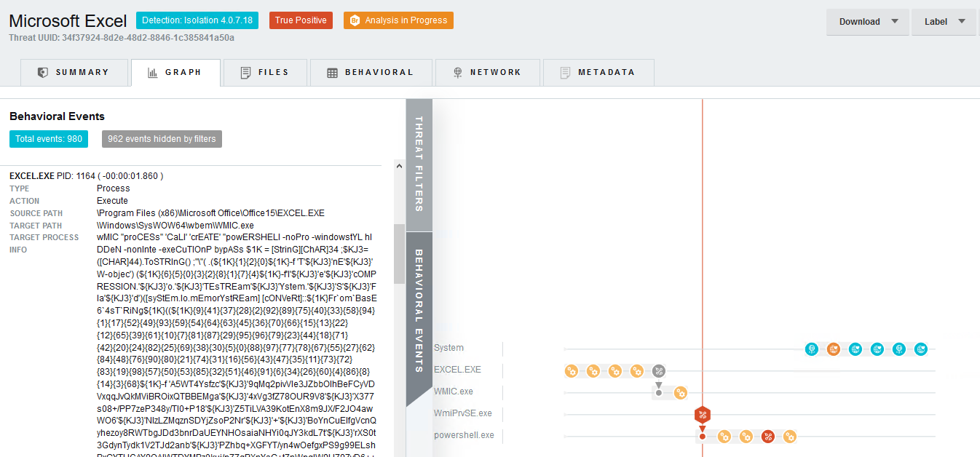Click the System process label
Viewport: 980px width, 457px height.
(x=448, y=348)
